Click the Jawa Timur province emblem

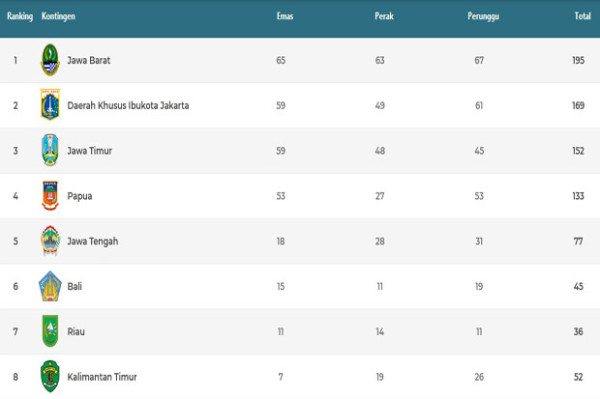[x=50, y=150]
